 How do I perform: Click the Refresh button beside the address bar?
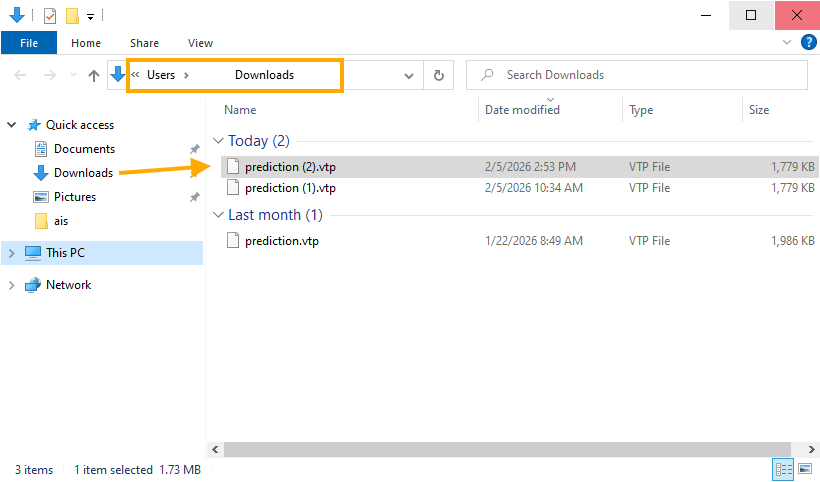(x=438, y=75)
